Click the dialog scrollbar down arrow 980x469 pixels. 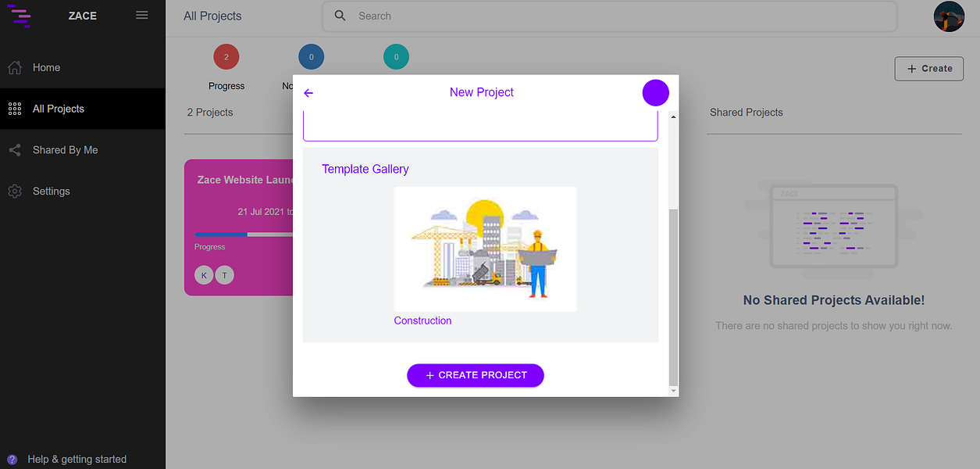[x=673, y=388]
